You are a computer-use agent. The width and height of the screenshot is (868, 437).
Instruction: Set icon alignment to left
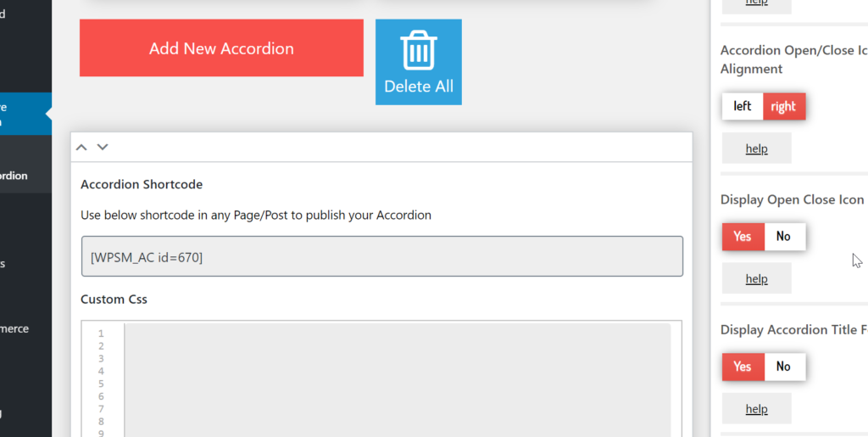pyautogui.click(x=743, y=106)
